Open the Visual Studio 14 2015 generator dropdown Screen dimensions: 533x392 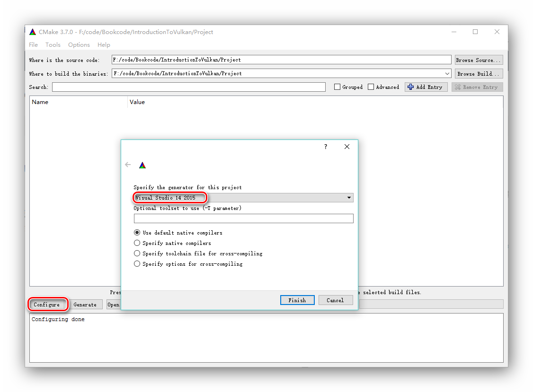click(243, 198)
